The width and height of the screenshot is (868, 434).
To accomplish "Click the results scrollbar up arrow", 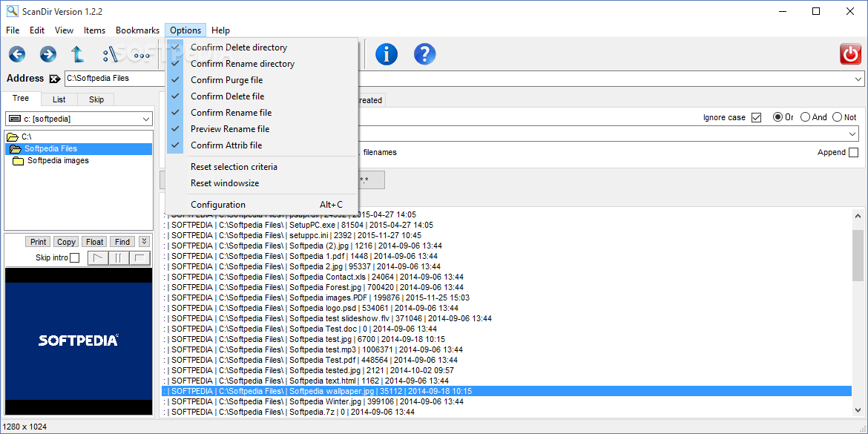I will (x=858, y=216).
